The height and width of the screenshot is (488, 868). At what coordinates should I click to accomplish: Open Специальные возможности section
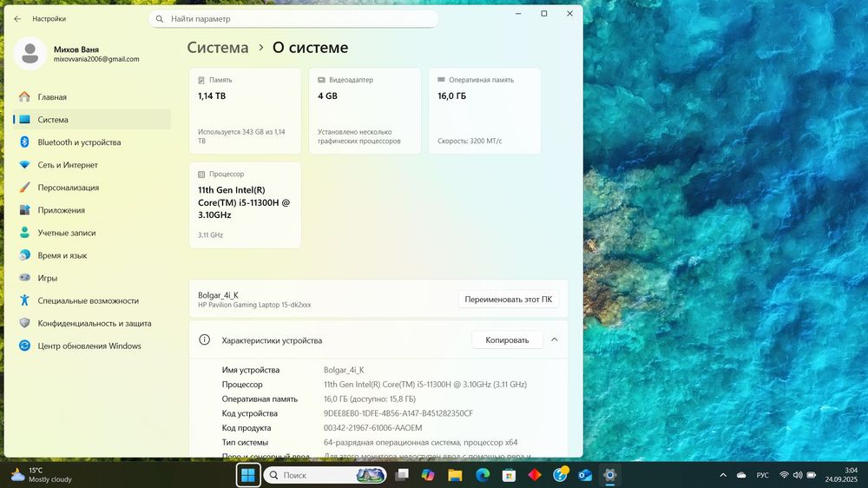coord(92,300)
